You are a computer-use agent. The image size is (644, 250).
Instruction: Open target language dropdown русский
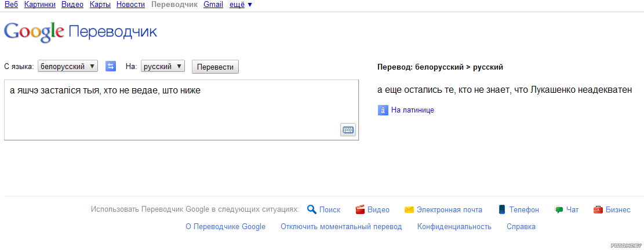pos(163,66)
